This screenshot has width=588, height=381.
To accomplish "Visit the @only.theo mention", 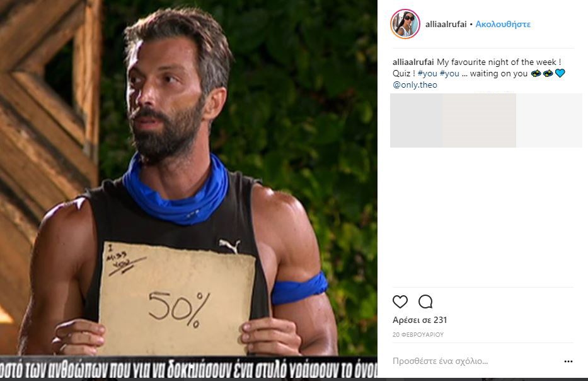I will (x=415, y=85).
